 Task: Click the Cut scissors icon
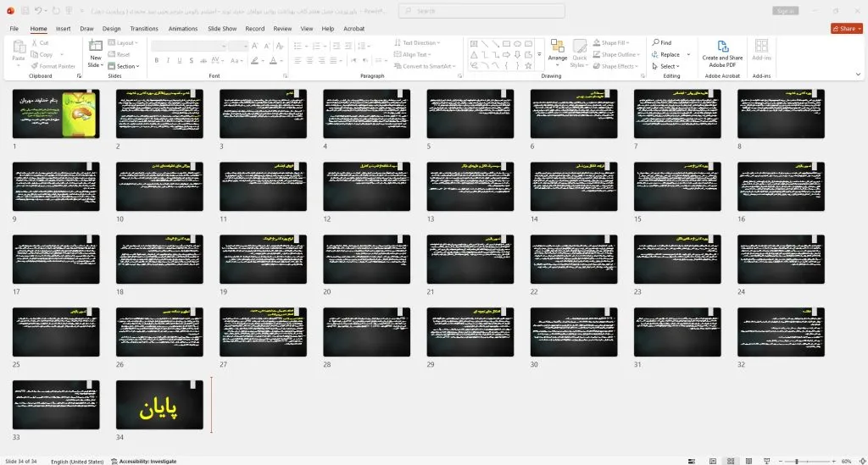click(34, 42)
